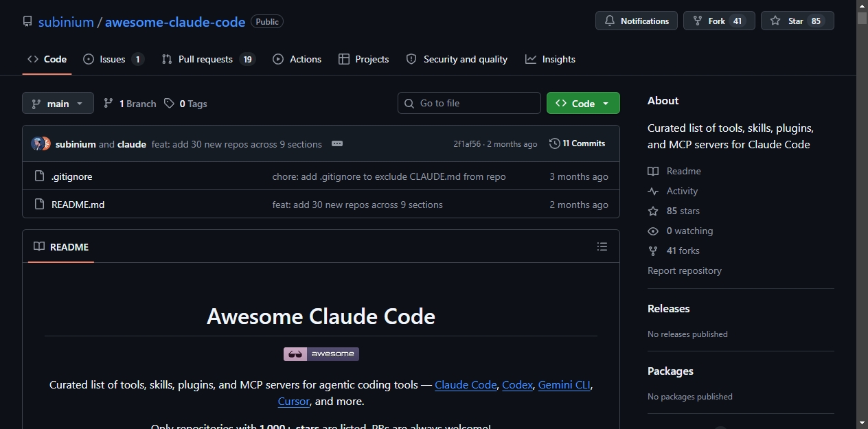Expand commit message details ellipsis

336,143
